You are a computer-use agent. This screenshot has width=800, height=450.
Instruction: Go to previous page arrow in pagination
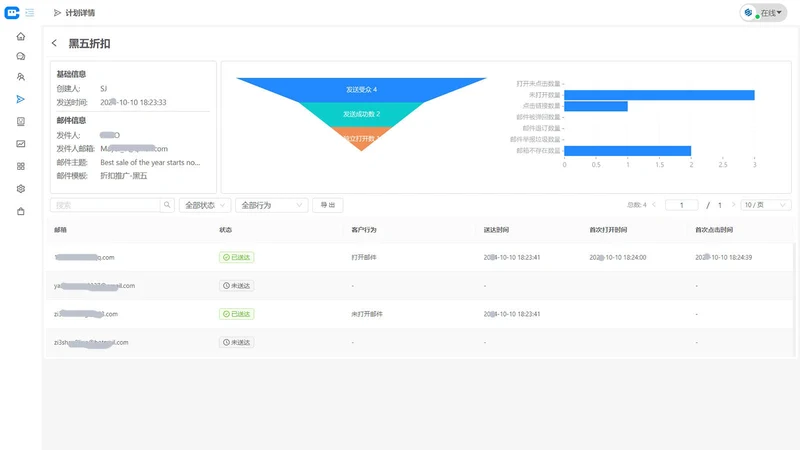coord(654,205)
